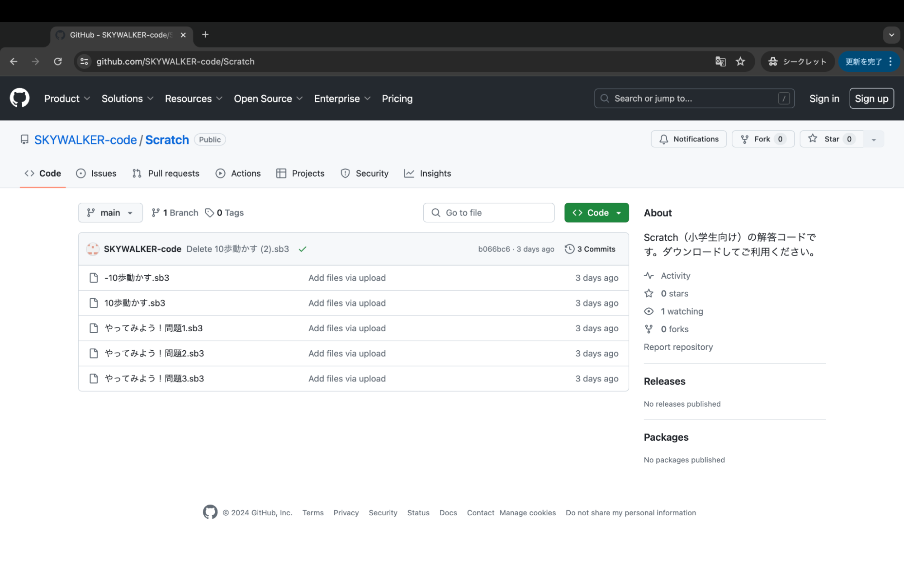Open the browser three-dot menu

pyautogui.click(x=890, y=61)
